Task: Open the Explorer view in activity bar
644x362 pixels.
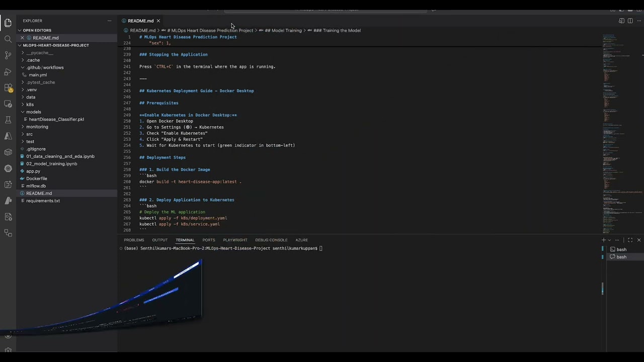Action: click(x=8, y=23)
